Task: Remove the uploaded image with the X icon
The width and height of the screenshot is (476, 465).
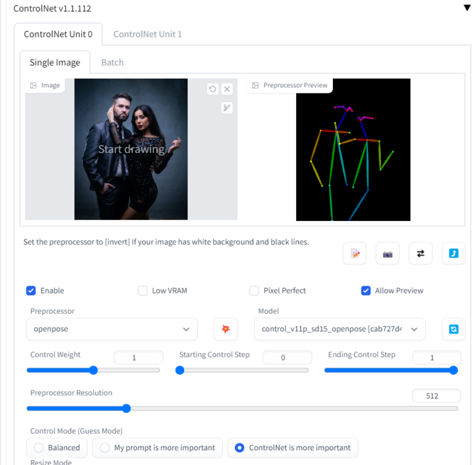Action: [x=227, y=89]
